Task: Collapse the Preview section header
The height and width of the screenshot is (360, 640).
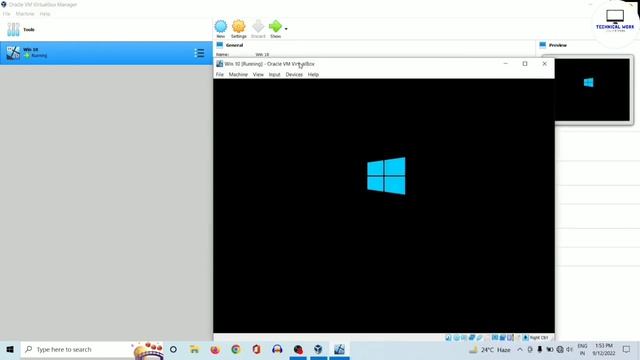Action: coord(558,45)
